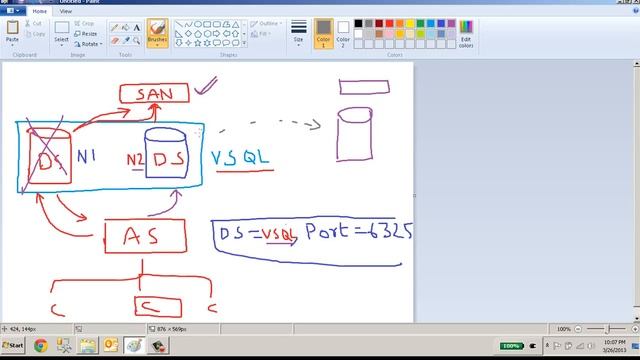The image size is (640, 360).
Task: Expand the Shapes gallery more arrow
Action: [244, 43]
